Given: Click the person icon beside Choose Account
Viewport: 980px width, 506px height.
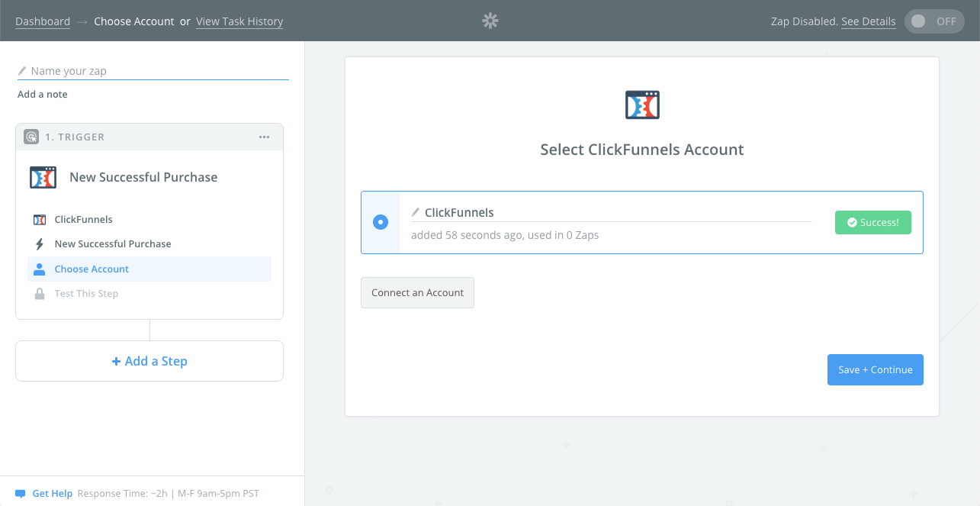Looking at the screenshot, I should [40, 269].
